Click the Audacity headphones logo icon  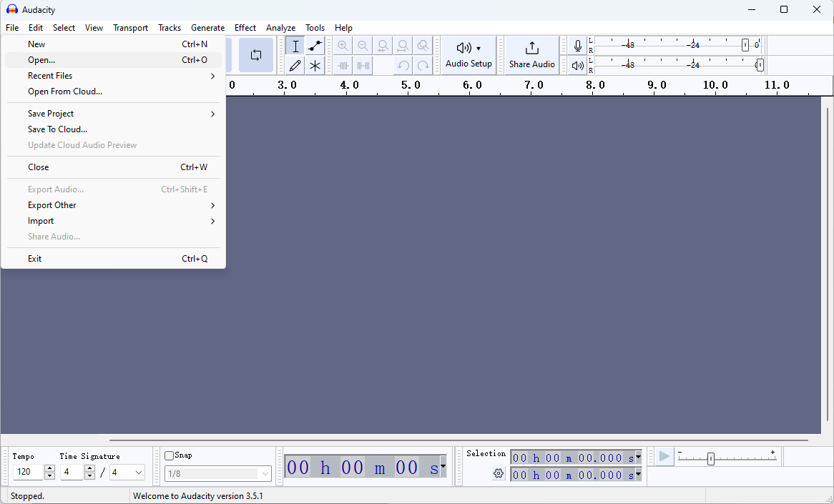tap(11, 9)
